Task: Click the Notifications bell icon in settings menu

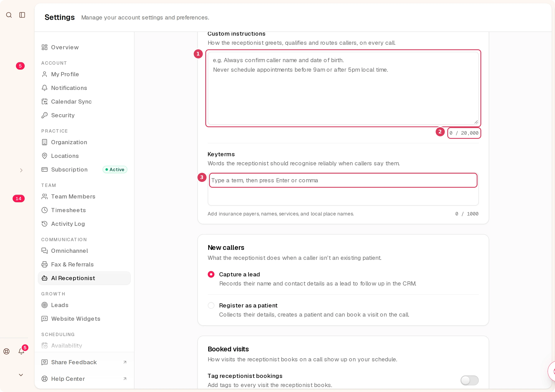Action: [45, 88]
